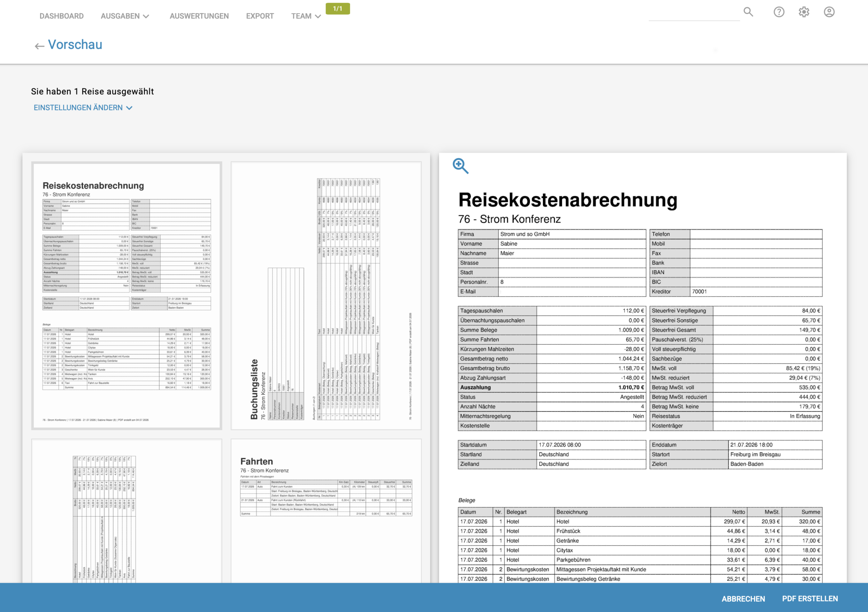The width and height of the screenshot is (868, 612).
Task: Click the back arrow beside Vorschau
Action: coord(39,46)
